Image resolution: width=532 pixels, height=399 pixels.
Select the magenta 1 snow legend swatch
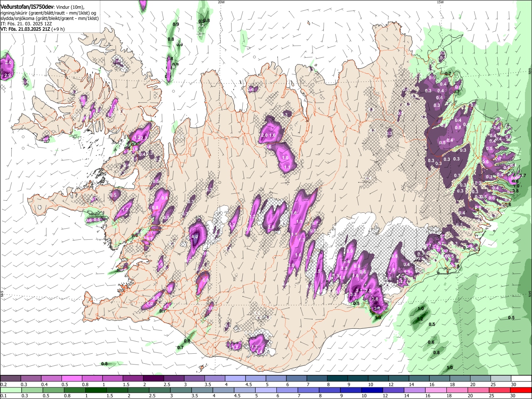click(x=113, y=379)
